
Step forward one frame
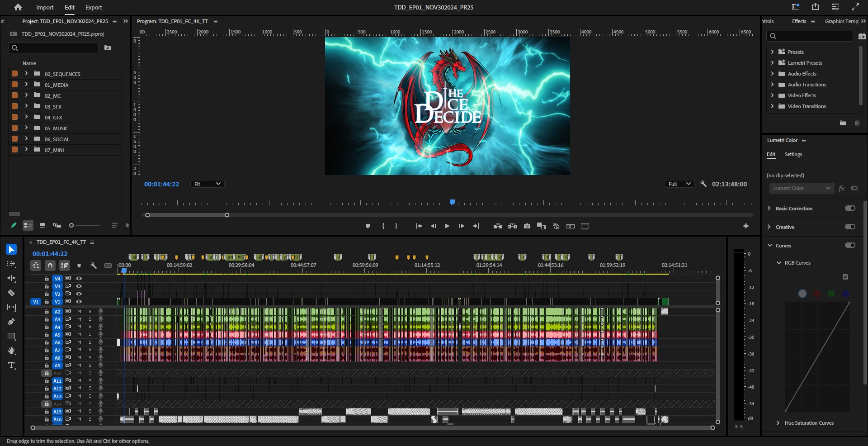pyautogui.click(x=462, y=226)
